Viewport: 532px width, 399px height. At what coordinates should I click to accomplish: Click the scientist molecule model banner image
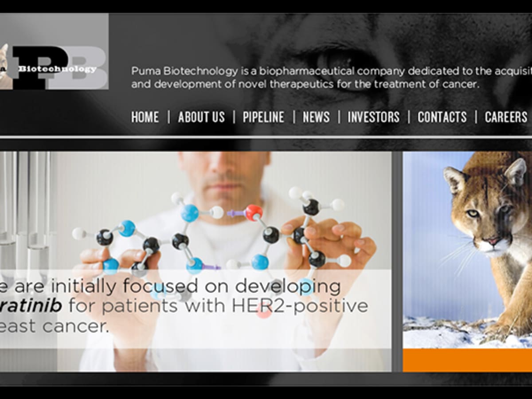tap(196, 262)
